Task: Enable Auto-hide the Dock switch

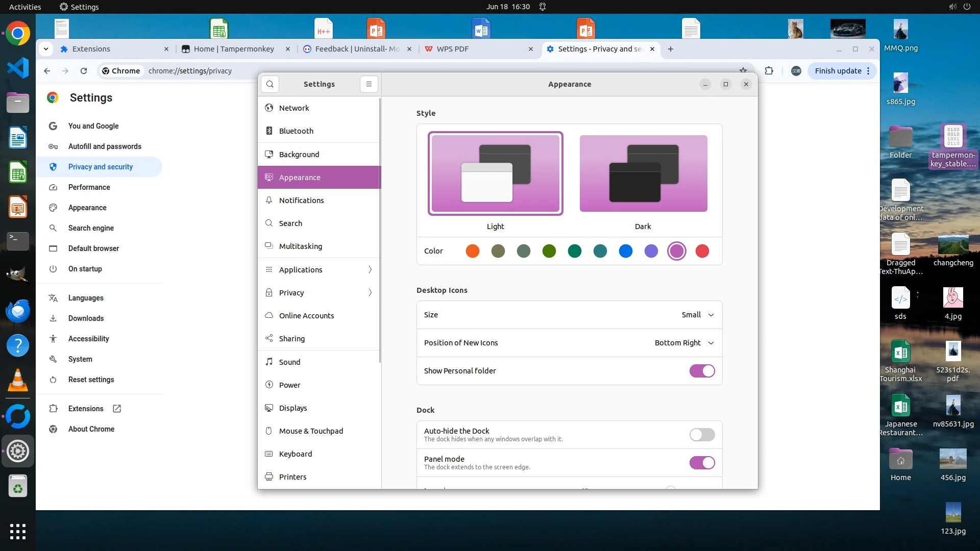Action: click(x=702, y=435)
